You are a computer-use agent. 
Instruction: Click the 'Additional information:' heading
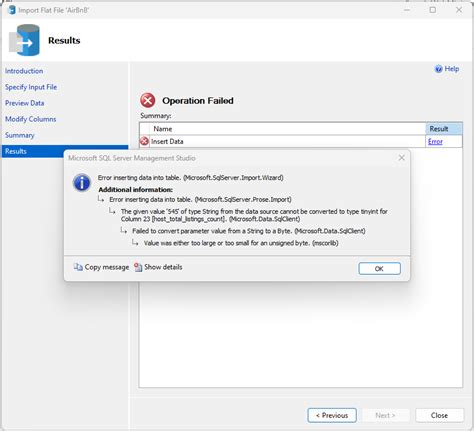point(135,189)
